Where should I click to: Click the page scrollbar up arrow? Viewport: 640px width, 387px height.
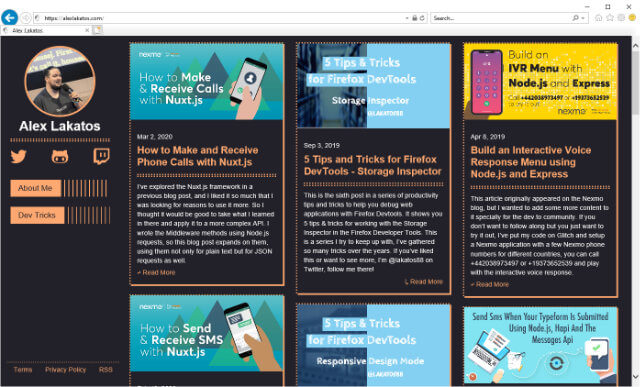636,46
